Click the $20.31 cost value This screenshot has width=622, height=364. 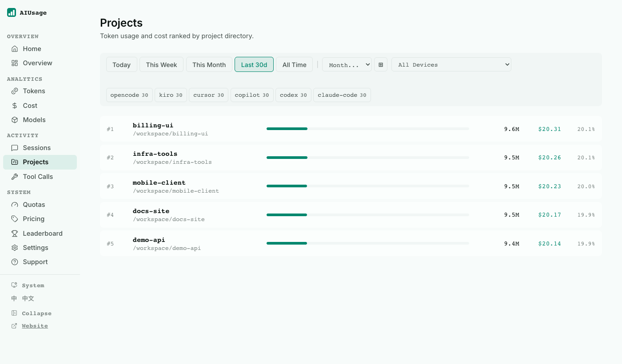point(550,129)
